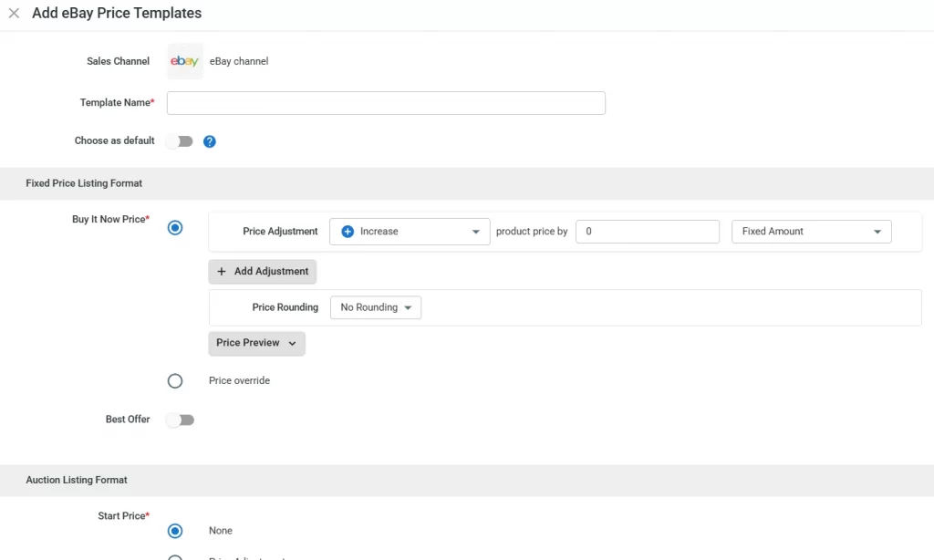
Task: Enable the Choose as default toggle
Action: point(178,141)
